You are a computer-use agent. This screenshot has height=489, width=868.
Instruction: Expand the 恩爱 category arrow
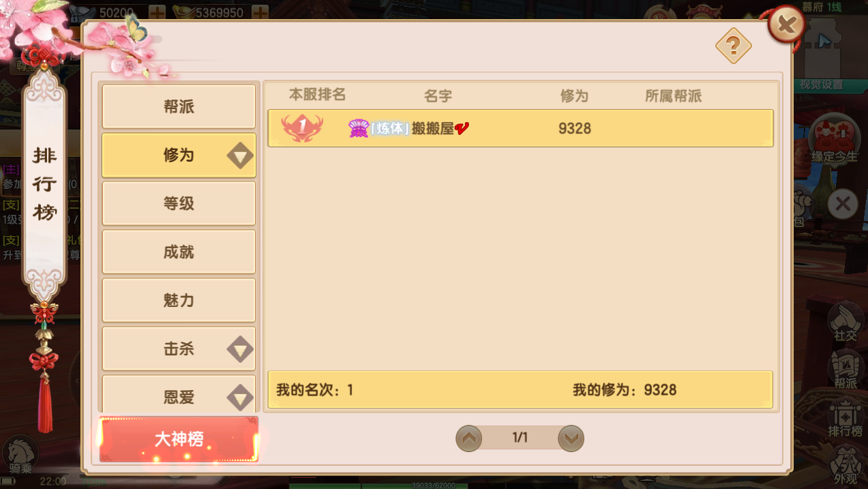(240, 397)
